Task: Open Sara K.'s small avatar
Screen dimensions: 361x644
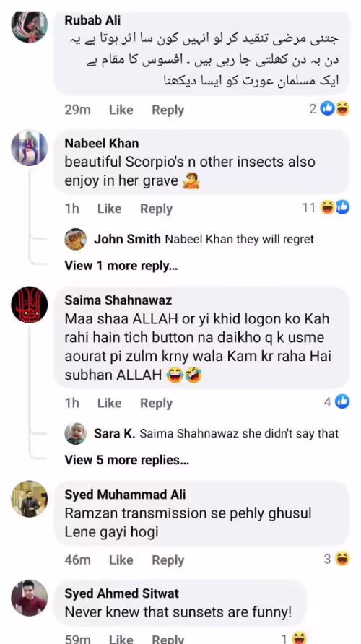Action: pyautogui.click(x=76, y=433)
